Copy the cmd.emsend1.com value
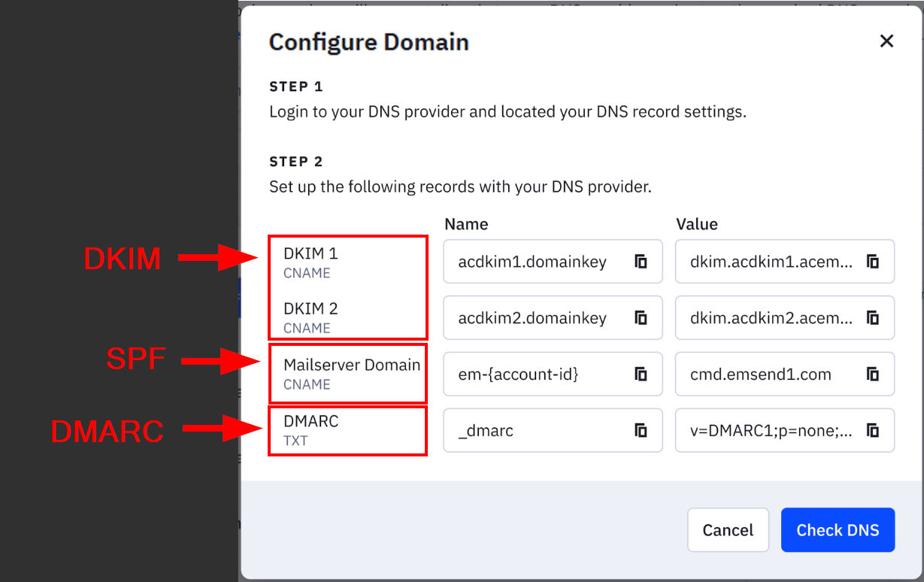The image size is (924, 582). (873, 374)
